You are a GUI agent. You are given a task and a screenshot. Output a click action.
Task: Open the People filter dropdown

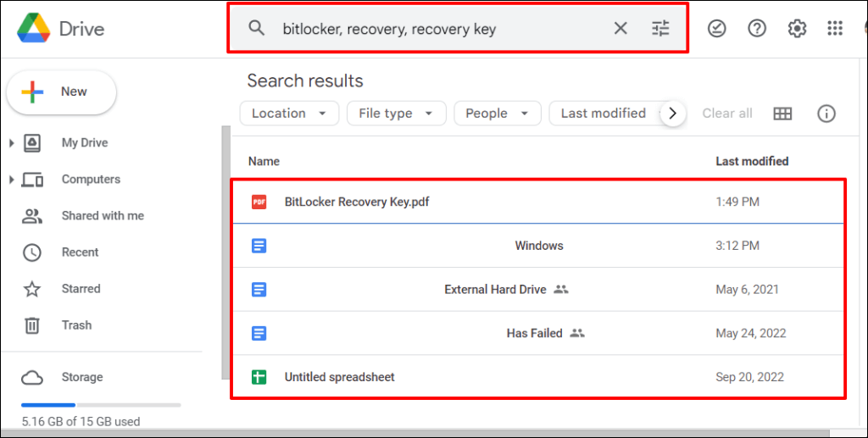[x=497, y=114]
